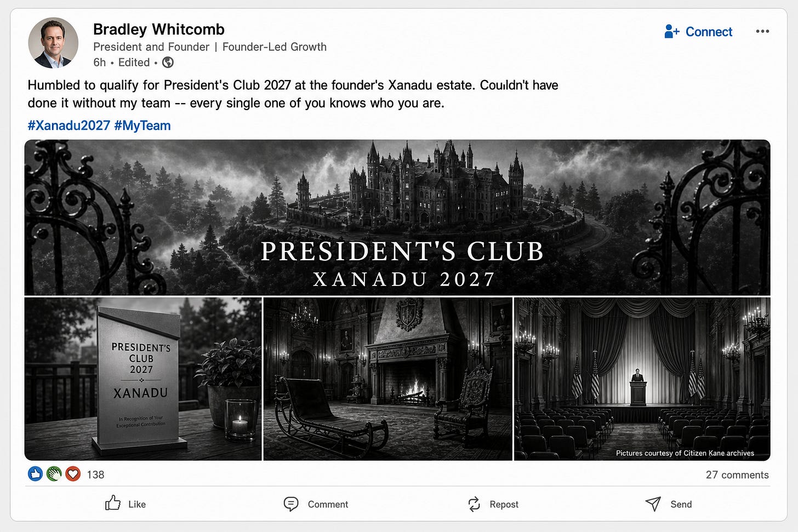
Task: Click the Repost arrows button
Action: click(x=493, y=504)
